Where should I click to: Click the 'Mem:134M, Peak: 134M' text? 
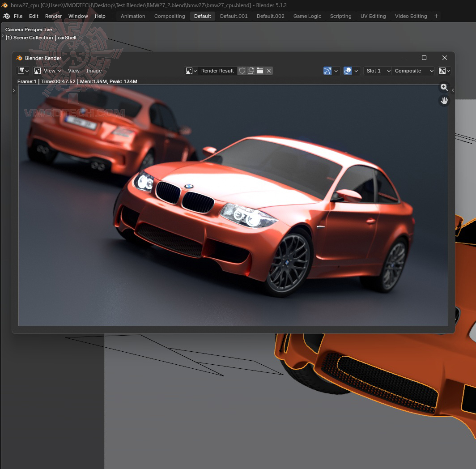tap(108, 81)
